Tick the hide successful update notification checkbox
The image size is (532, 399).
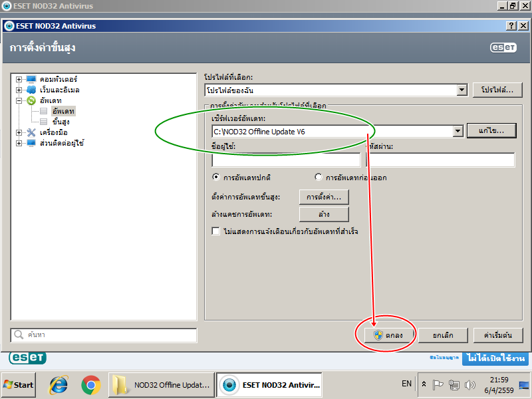[215, 231]
